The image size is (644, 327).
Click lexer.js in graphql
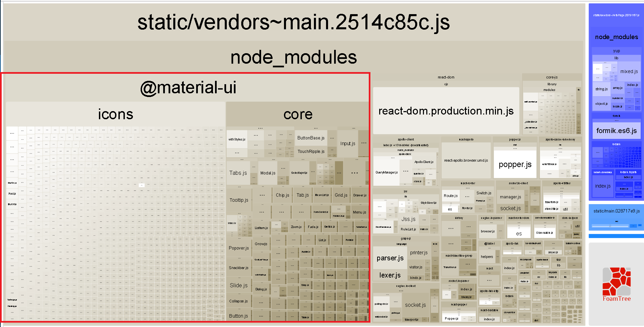(x=390, y=275)
